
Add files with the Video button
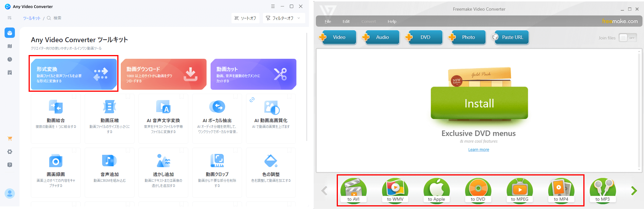(x=338, y=37)
